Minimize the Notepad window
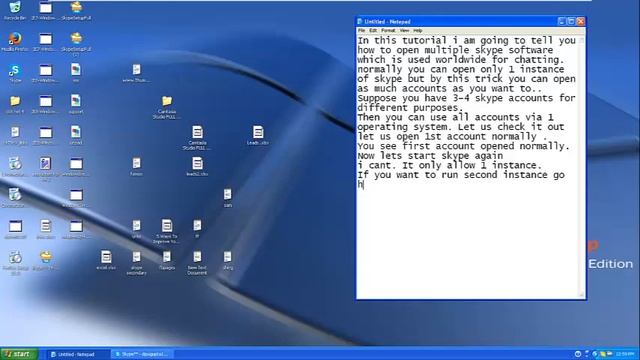This screenshot has height=360, width=640. point(562,21)
